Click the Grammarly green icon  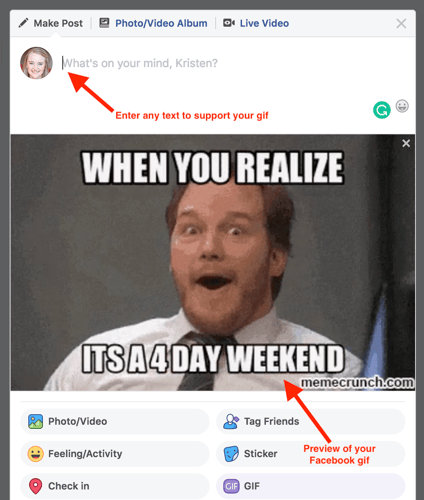[x=382, y=110]
